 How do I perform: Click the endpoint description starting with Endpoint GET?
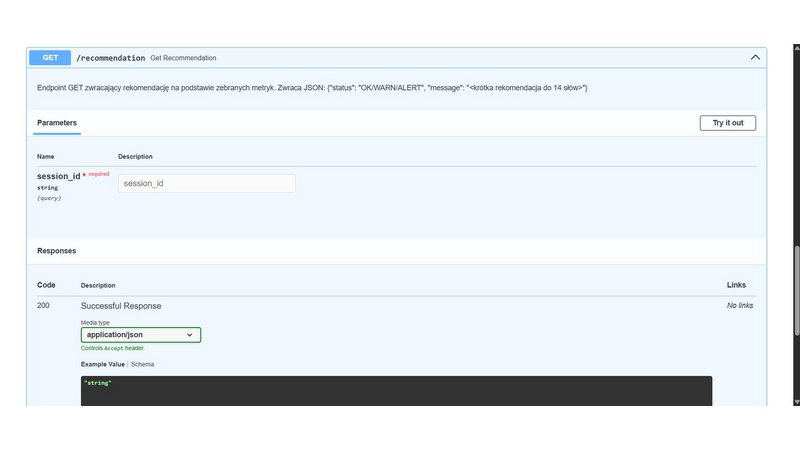(312, 88)
